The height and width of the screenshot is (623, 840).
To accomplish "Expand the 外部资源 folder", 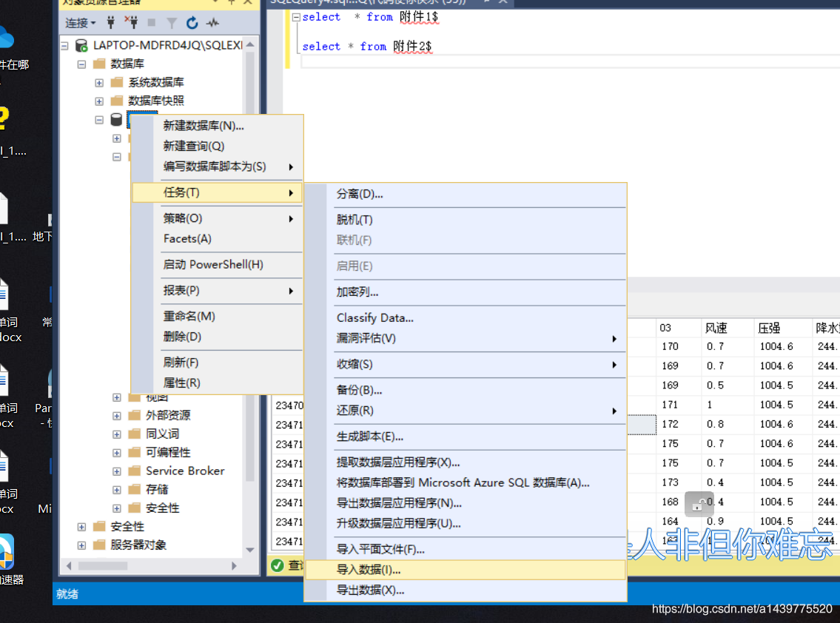I will click(x=117, y=417).
